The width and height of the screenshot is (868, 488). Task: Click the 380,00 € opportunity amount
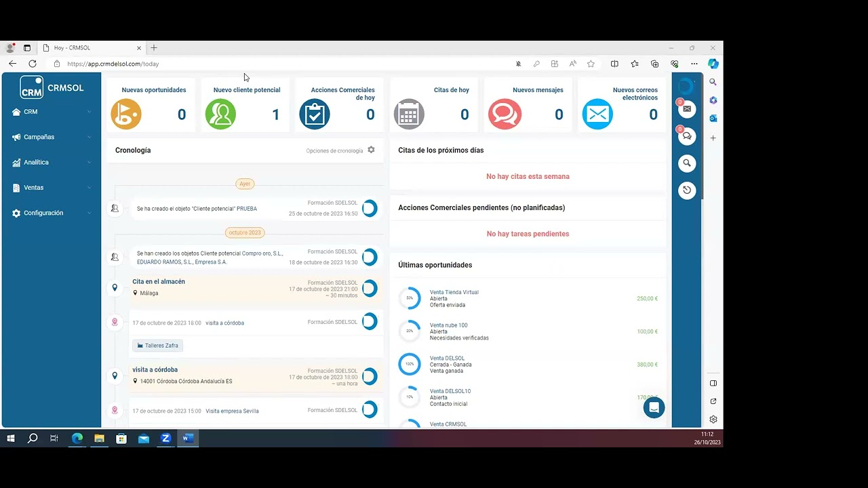tap(647, 365)
